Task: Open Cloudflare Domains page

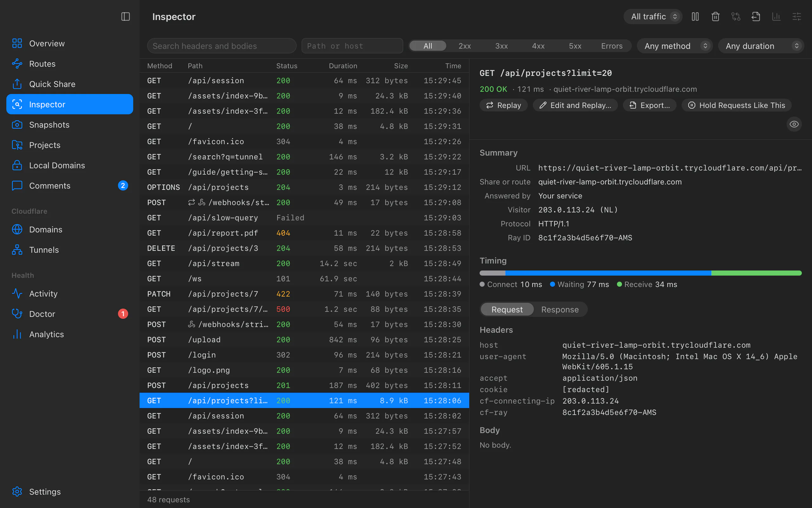Action: pyautogui.click(x=70, y=230)
